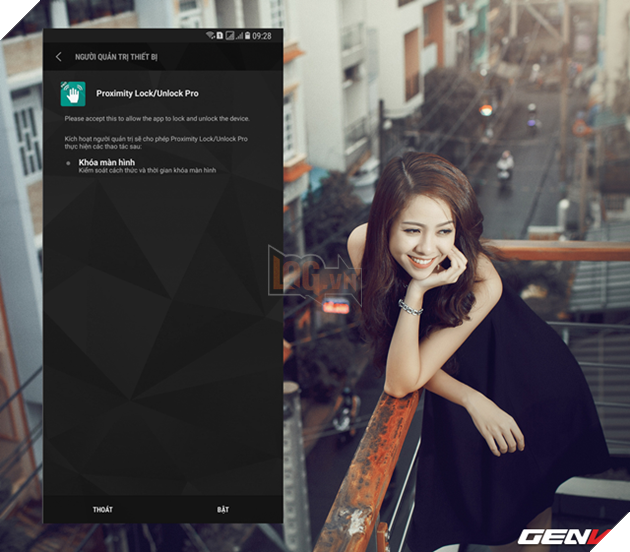The width and height of the screenshot is (630, 552).
Task: Tap the 'Please accept this to allow' description
Action: [x=157, y=119]
